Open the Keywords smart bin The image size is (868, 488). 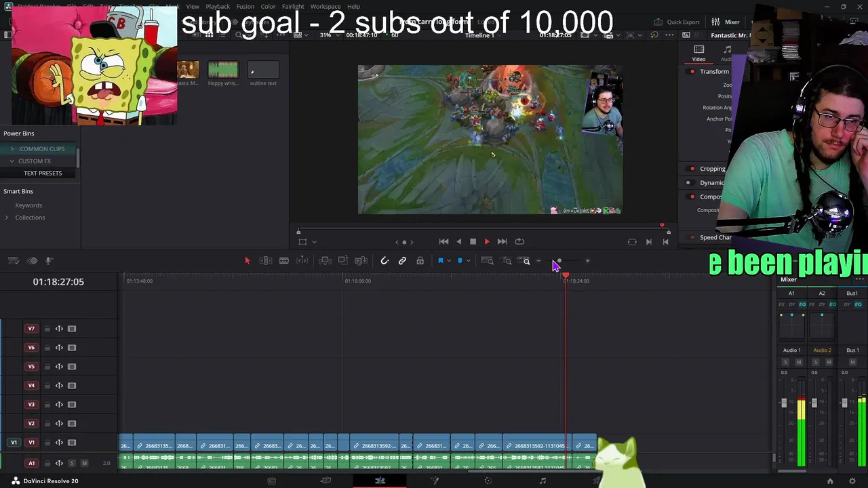tap(28, 205)
